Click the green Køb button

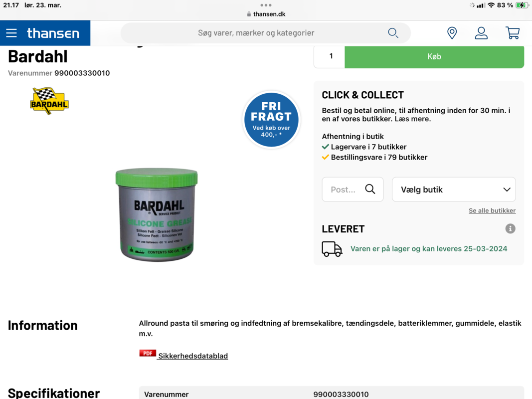pyautogui.click(x=434, y=57)
